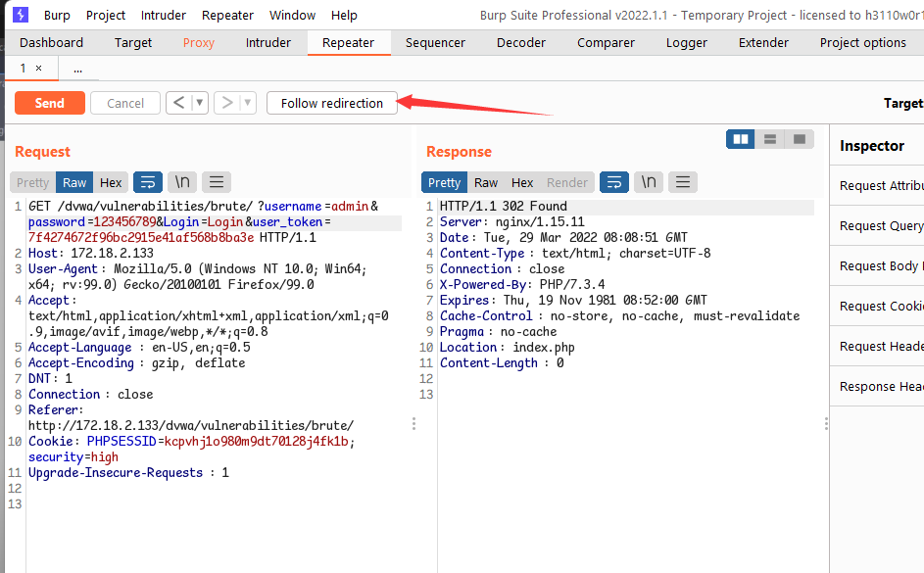Click the user_token value in request
The image size is (924, 573).
tap(141, 237)
